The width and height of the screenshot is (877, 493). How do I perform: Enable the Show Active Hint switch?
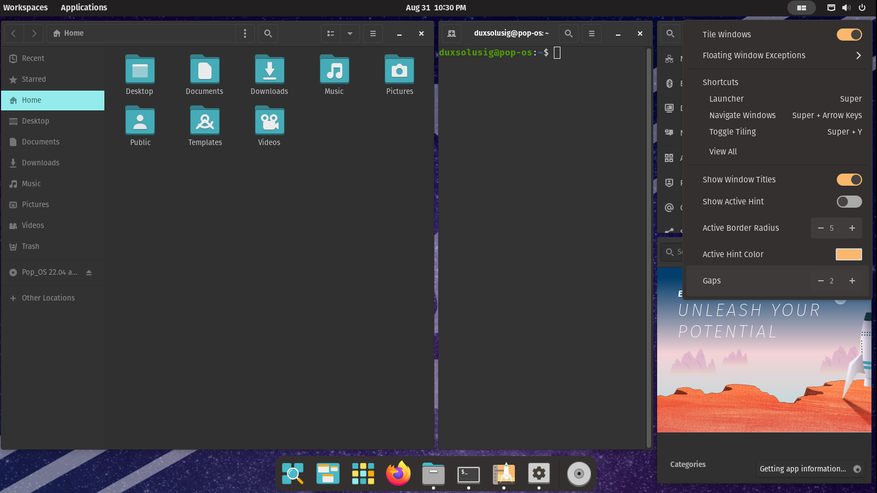point(849,202)
